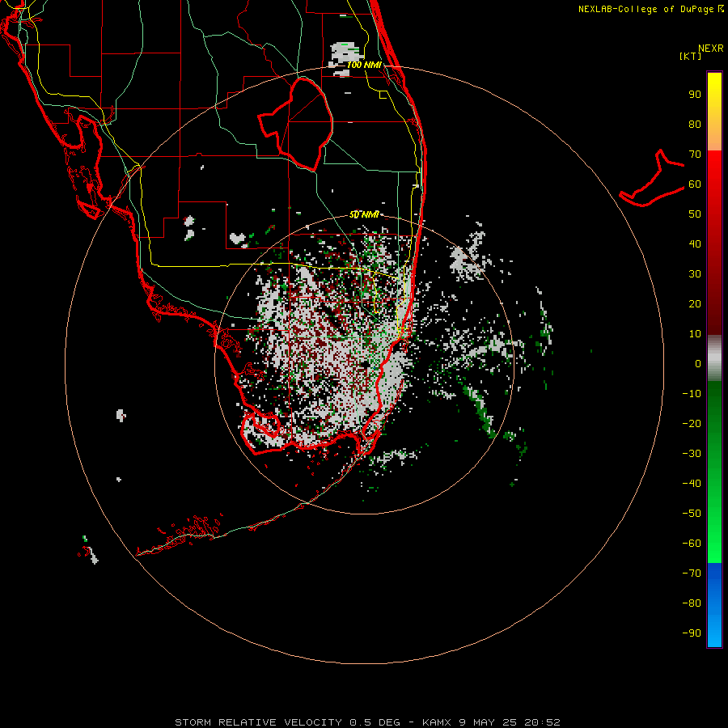Click the positive 20 scale value

tap(695, 304)
